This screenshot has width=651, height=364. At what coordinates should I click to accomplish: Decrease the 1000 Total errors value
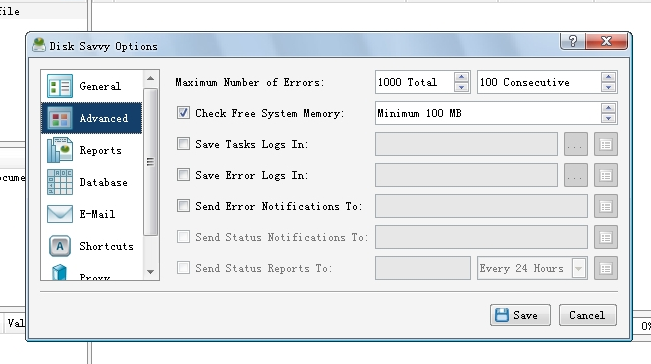tap(461, 87)
